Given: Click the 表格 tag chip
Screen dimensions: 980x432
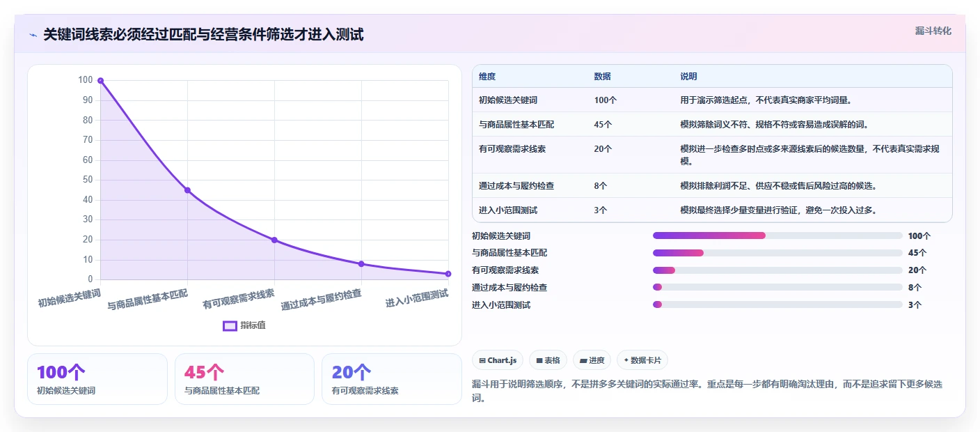Looking at the screenshot, I should (x=548, y=360).
